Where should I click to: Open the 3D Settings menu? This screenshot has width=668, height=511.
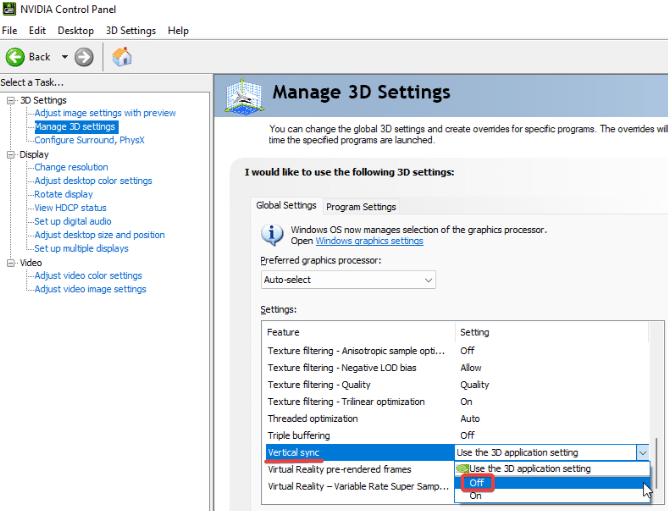(x=131, y=31)
